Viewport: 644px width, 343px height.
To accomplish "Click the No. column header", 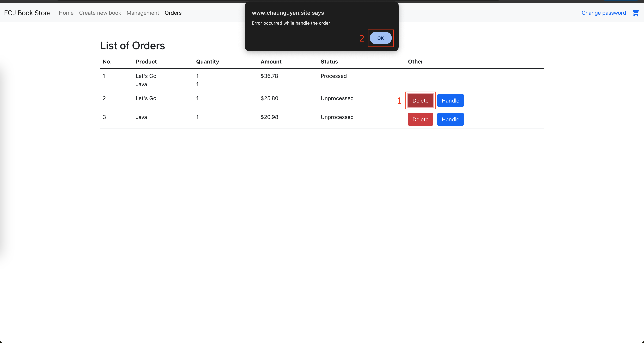I will (107, 62).
